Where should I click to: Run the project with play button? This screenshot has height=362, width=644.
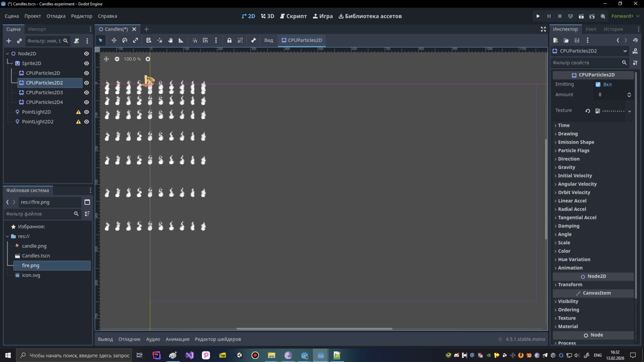pyautogui.click(x=538, y=16)
